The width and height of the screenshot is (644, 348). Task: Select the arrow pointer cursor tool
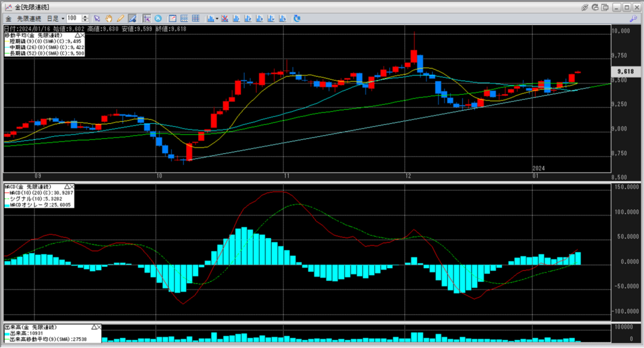point(97,18)
